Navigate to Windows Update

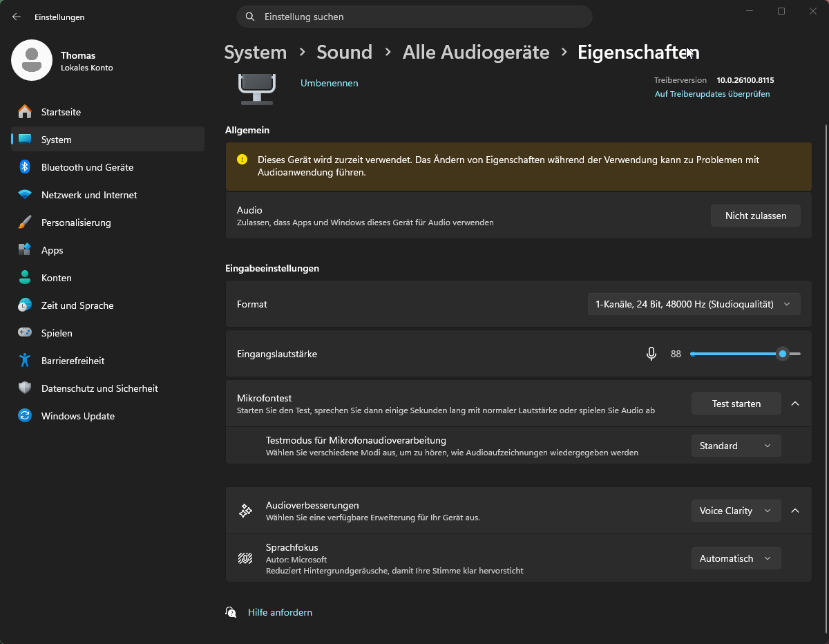click(x=77, y=416)
